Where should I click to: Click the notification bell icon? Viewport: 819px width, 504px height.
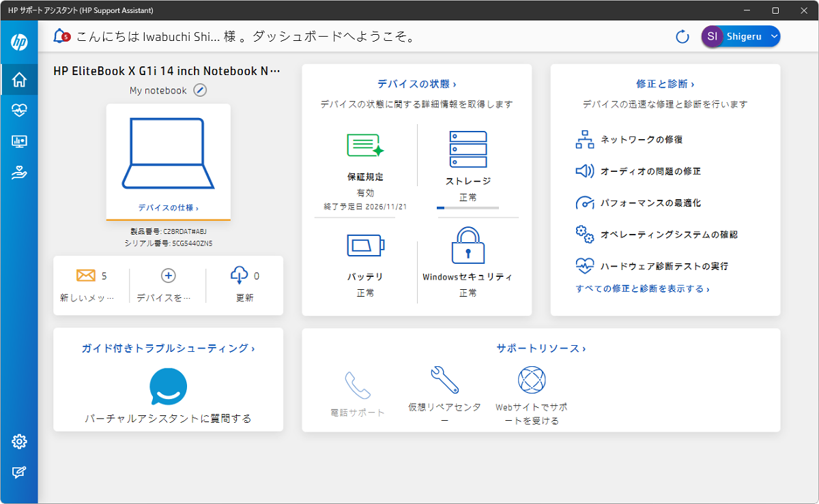pyautogui.click(x=61, y=36)
